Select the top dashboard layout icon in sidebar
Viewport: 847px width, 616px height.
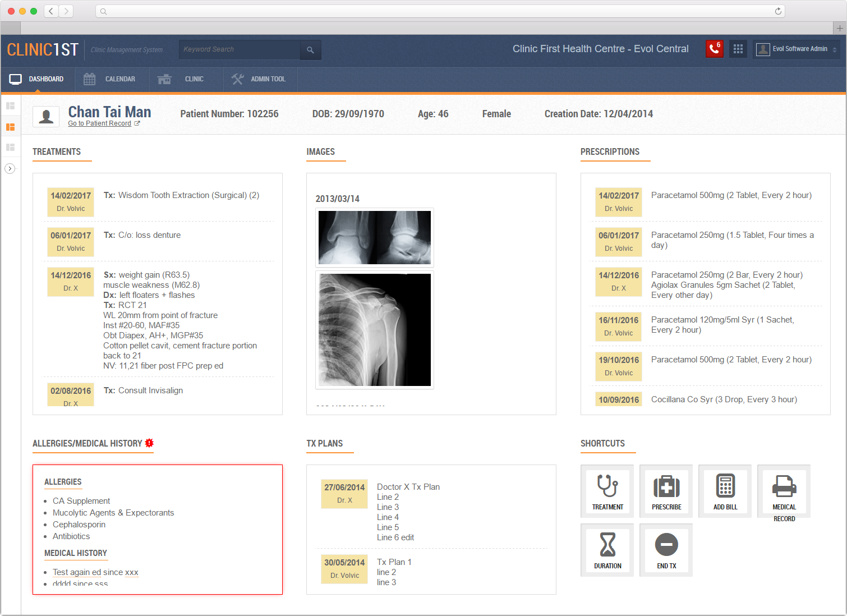(11, 105)
